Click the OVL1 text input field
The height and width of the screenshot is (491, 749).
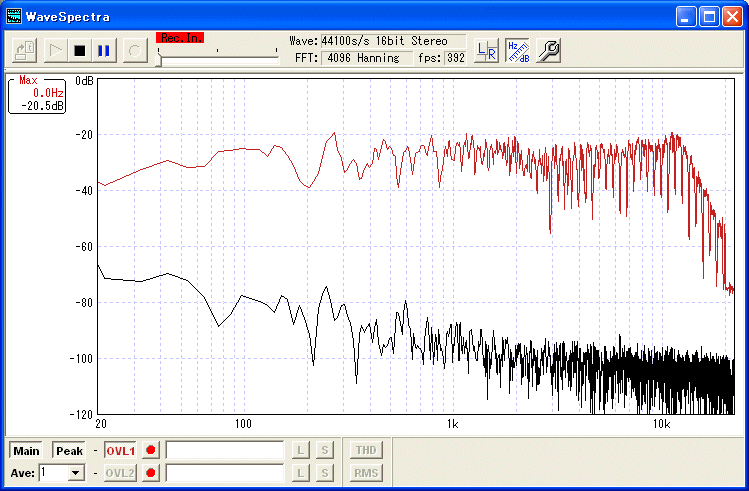pyautogui.click(x=225, y=451)
